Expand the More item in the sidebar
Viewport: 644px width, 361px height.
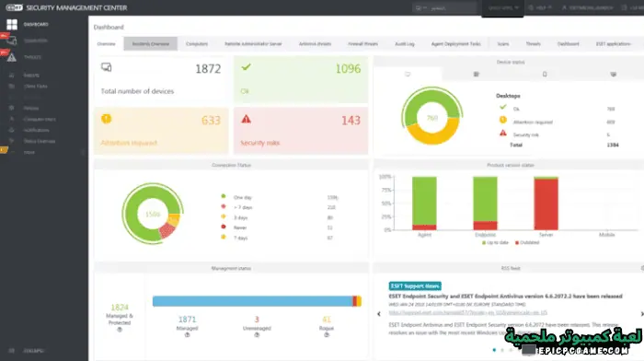click(x=29, y=152)
